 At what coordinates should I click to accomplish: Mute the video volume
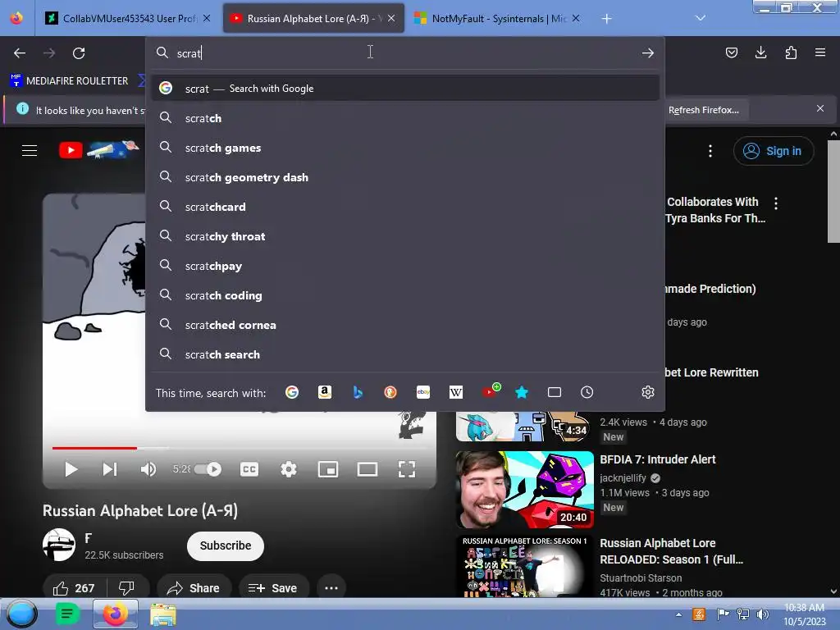(148, 469)
